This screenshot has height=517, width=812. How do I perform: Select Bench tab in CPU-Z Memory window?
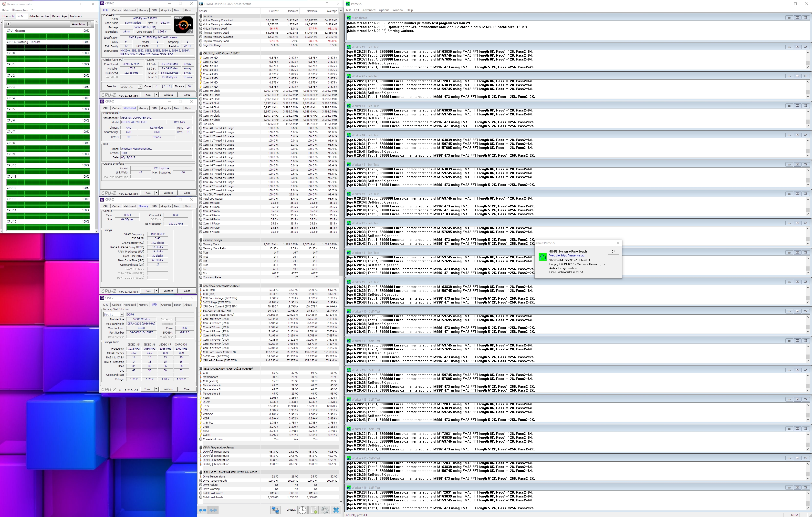[x=178, y=206]
